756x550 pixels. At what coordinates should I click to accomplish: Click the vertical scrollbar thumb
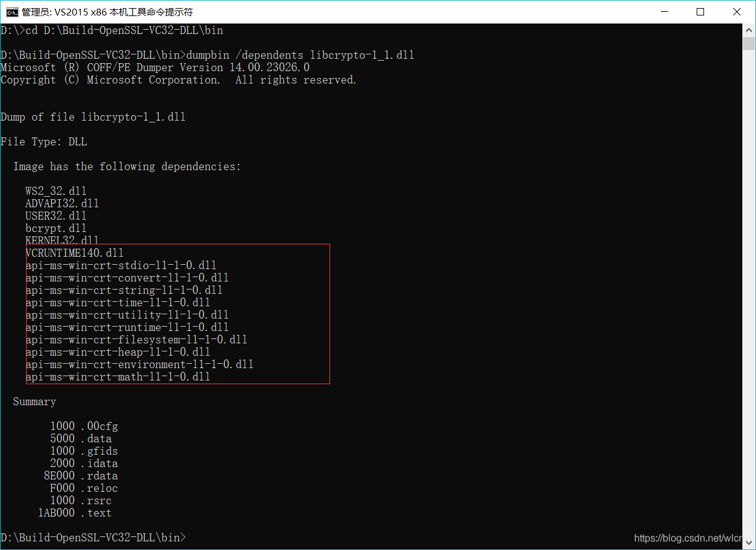point(749,43)
